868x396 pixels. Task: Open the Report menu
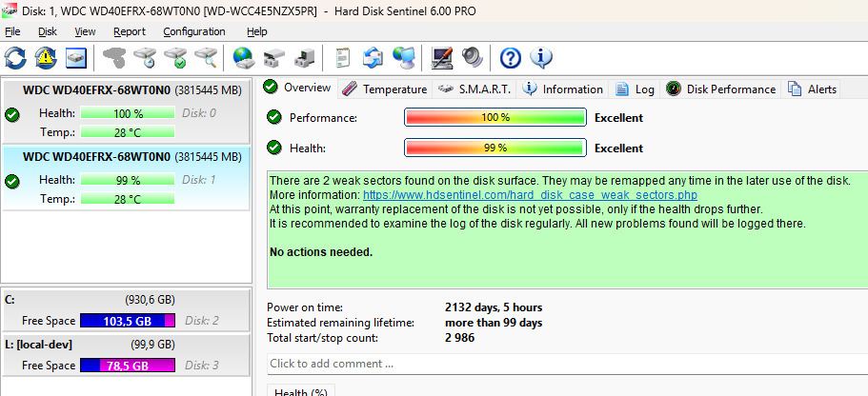tap(130, 31)
